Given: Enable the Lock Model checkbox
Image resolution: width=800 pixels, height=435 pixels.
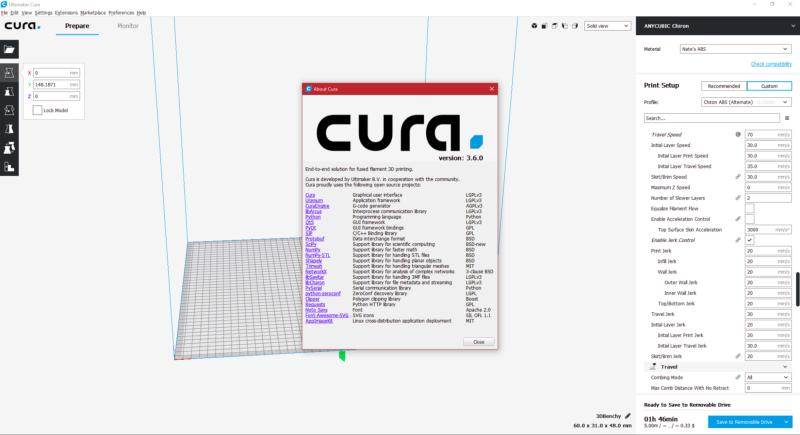Looking at the screenshot, I should coord(38,110).
